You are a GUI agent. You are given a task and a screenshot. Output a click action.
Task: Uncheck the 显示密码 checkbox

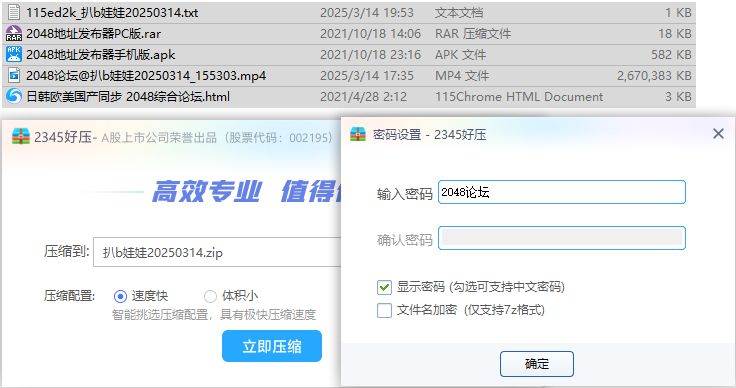[384, 287]
